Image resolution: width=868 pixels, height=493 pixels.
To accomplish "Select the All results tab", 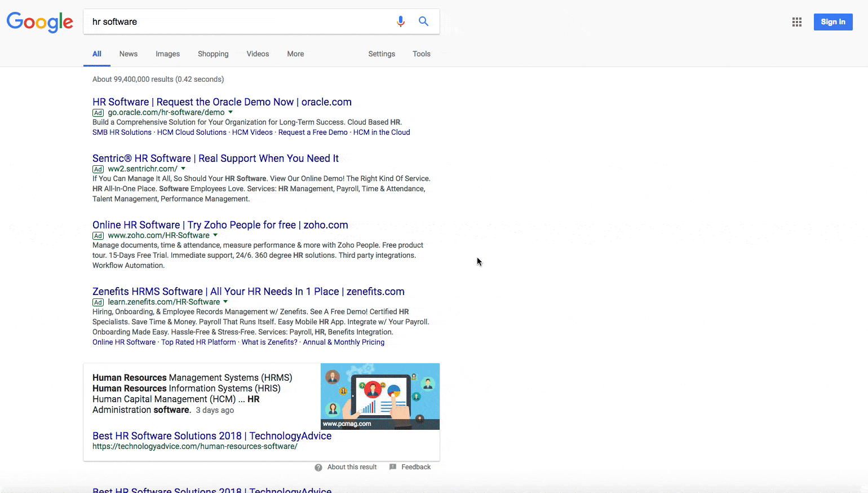I will pos(97,54).
